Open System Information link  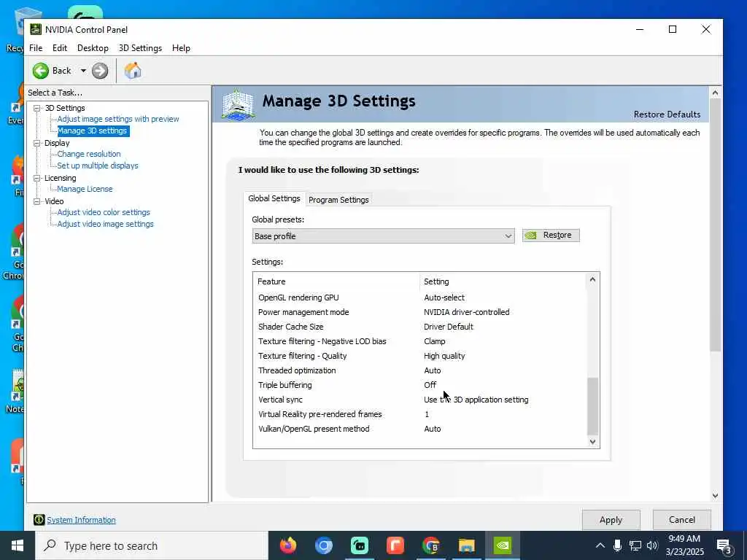(x=82, y=520)
